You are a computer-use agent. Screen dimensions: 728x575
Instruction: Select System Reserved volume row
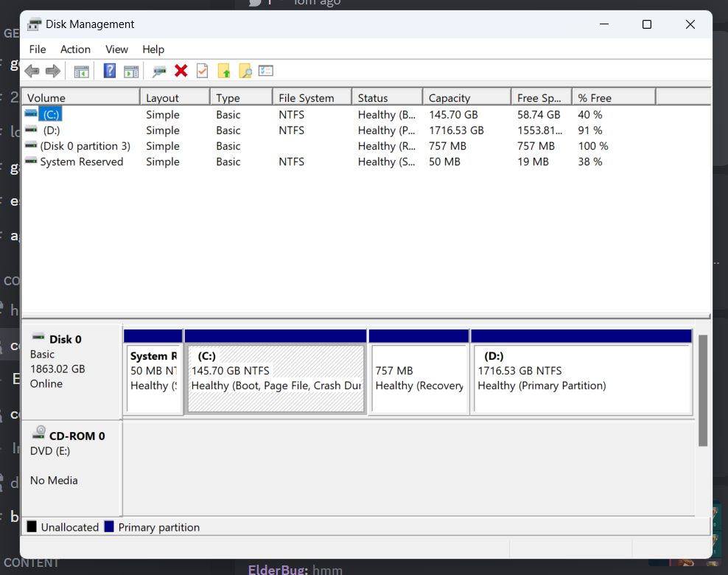click(81, 162)
